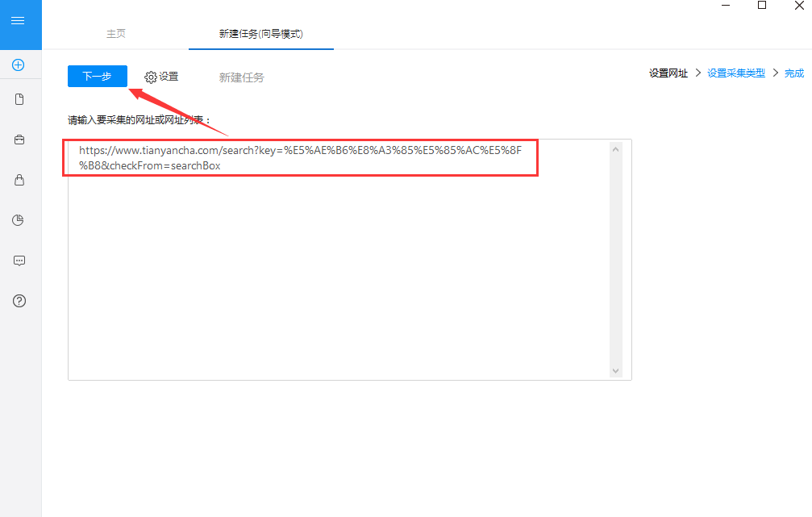Open the 设置 gear settings icon
Image resolution: width=812 pixels, height=517 pixels.
[x=160, y=76]
